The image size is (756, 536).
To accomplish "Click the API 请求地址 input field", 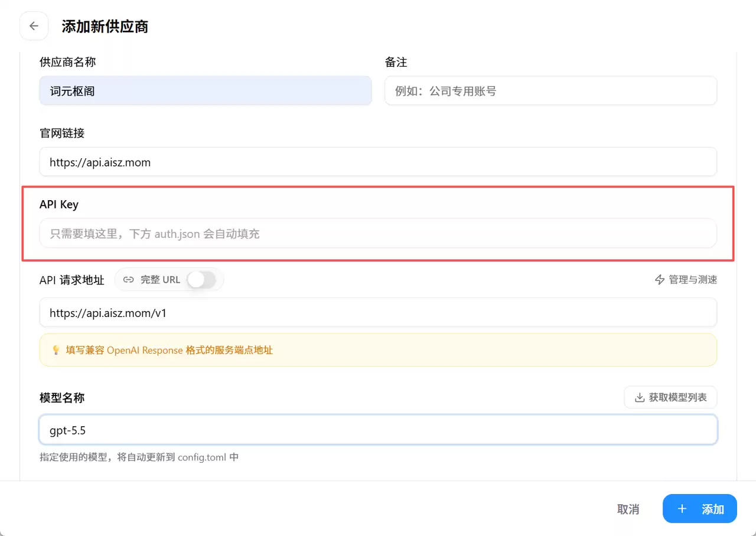I will tap(378, 312).
